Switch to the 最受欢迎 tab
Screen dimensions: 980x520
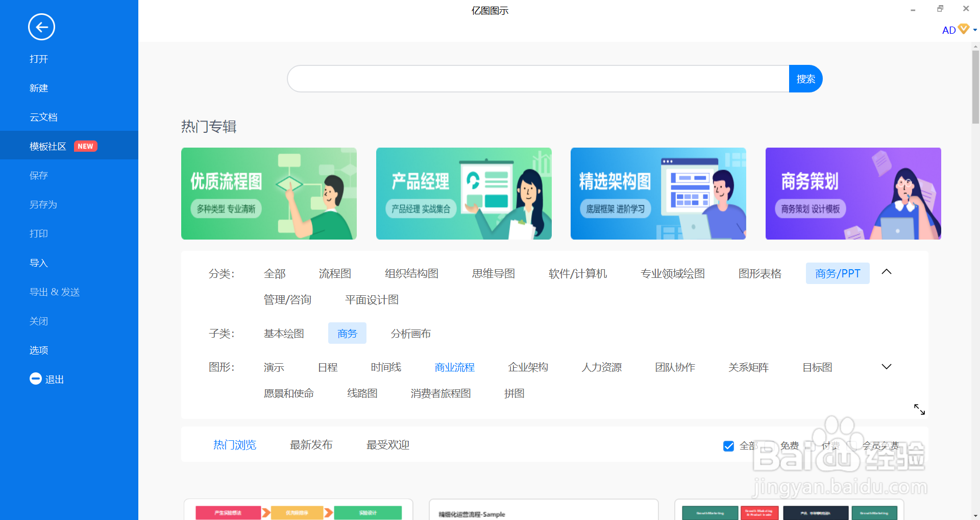click(x=388, y=445)
